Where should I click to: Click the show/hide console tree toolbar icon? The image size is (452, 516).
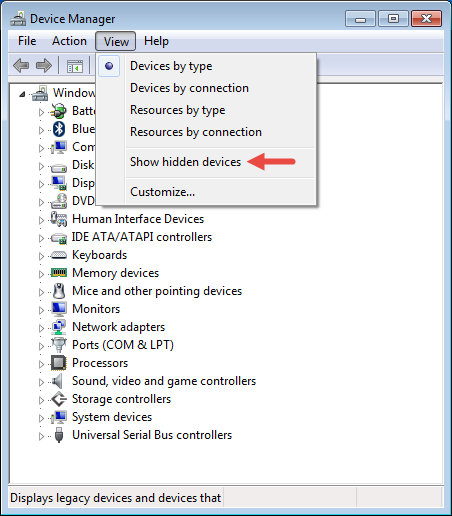pyautogui.click(x=75, y=66)
